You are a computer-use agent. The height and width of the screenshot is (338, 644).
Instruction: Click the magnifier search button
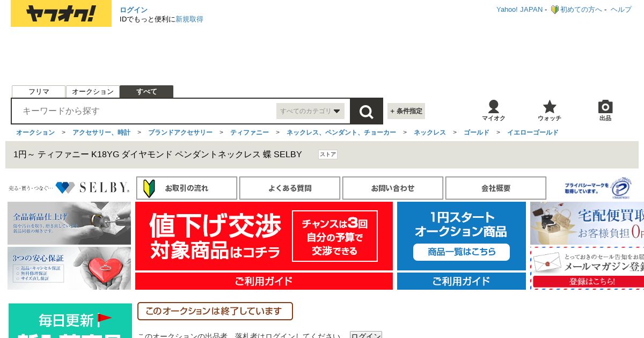367,111
